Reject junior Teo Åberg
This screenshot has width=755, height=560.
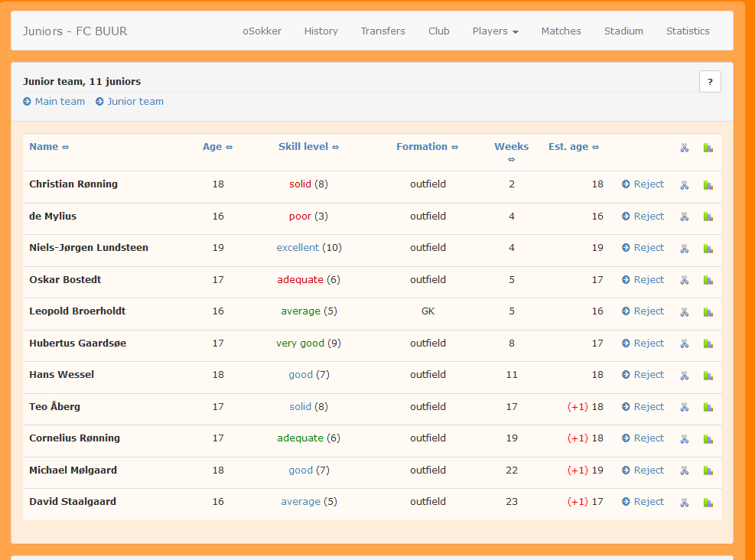(643, 407)
